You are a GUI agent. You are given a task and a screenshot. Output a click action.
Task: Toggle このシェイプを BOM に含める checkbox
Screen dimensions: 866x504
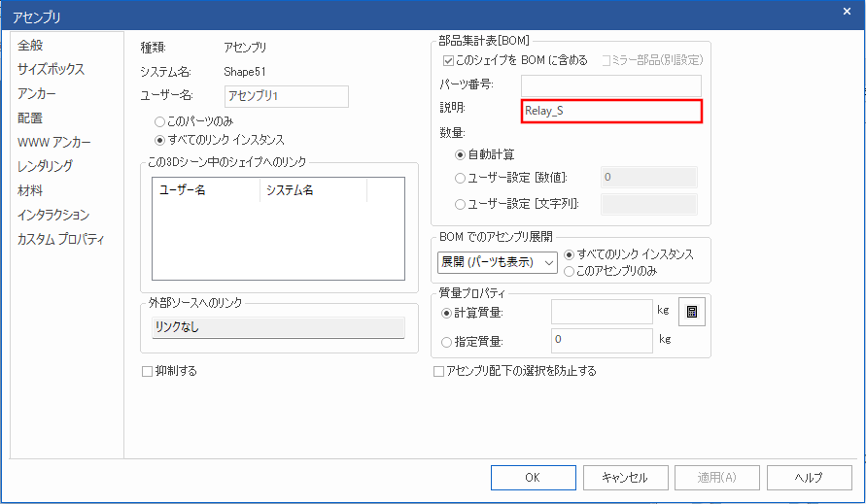[x=448, y=60]
